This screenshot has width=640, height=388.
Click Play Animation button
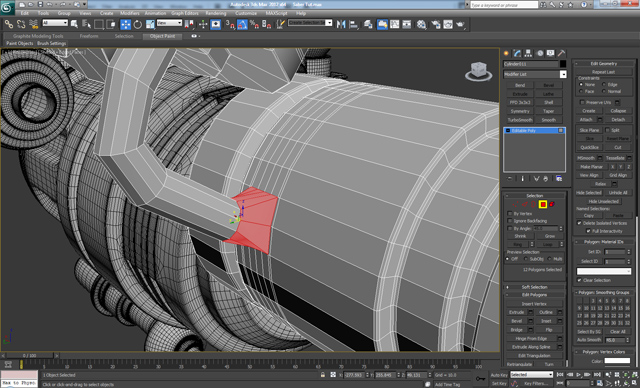tap(578, 375)
